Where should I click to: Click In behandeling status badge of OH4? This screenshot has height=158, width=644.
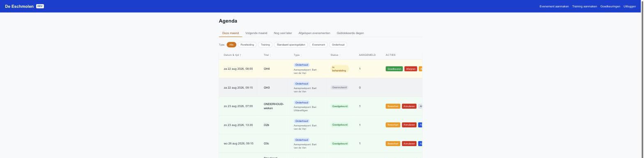click(340, 69)
